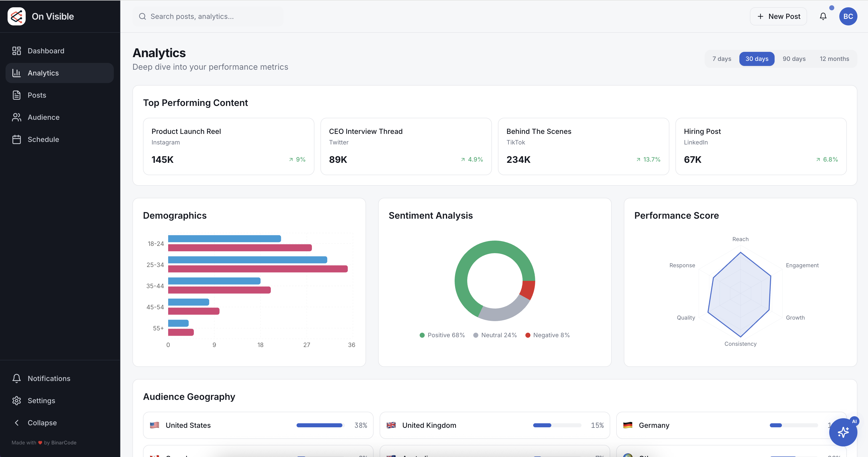
Task: Open the Product Launch Reel card
Action: point(229,146)
